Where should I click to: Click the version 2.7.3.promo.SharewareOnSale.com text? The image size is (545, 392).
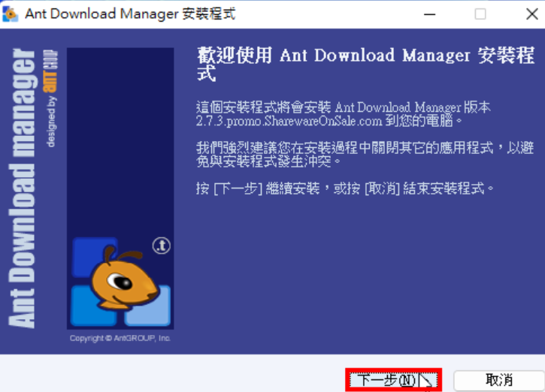pos(290,121)
